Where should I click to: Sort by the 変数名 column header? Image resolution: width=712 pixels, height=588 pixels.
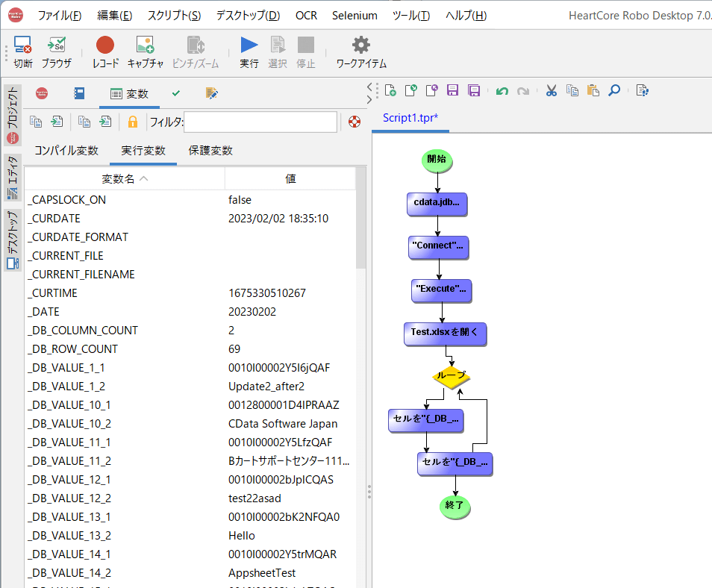click(x=125, y=179)
